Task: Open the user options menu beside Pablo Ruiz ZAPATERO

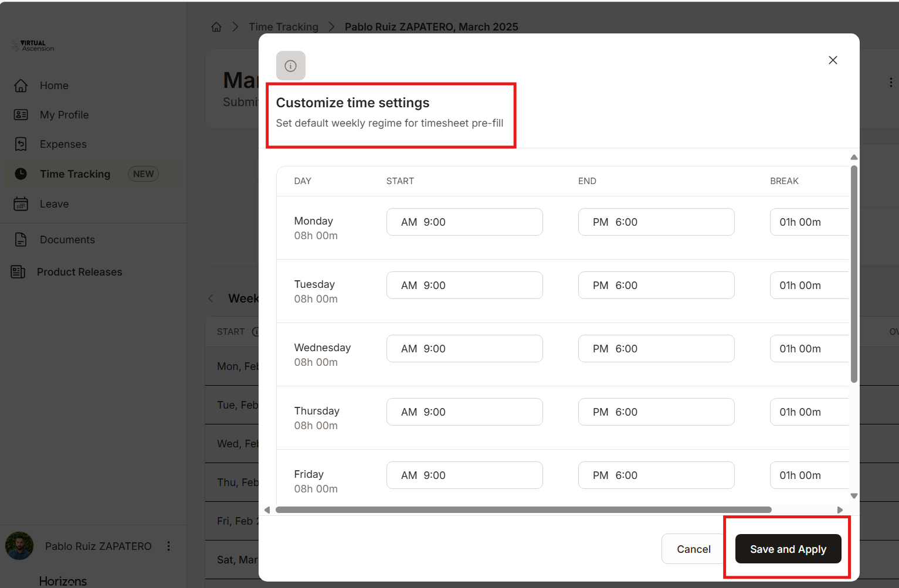Action: point(169,546)
